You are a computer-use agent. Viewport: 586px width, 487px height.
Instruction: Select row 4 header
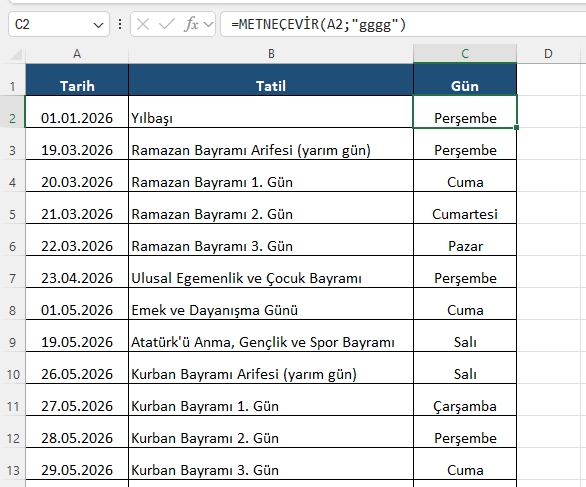coord(13,176)
